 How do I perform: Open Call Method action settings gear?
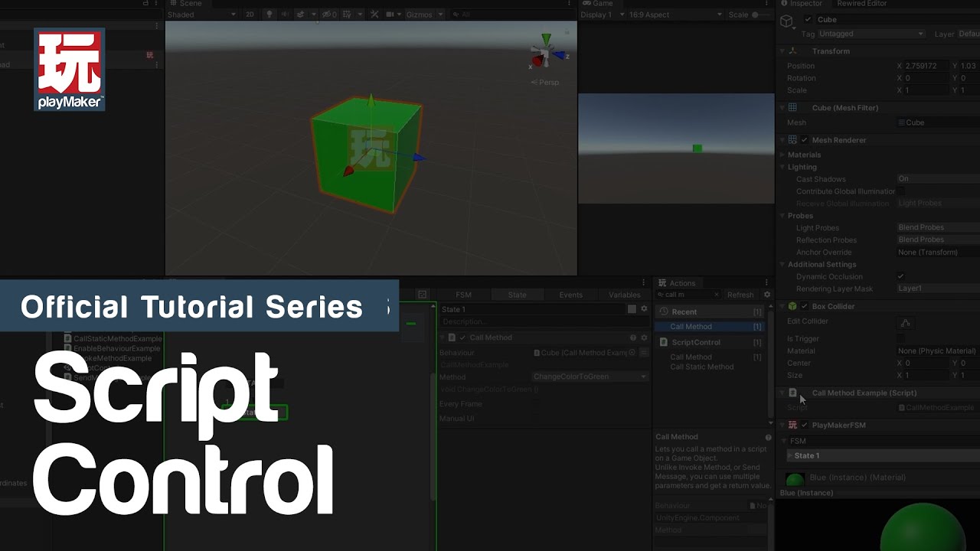644,337
